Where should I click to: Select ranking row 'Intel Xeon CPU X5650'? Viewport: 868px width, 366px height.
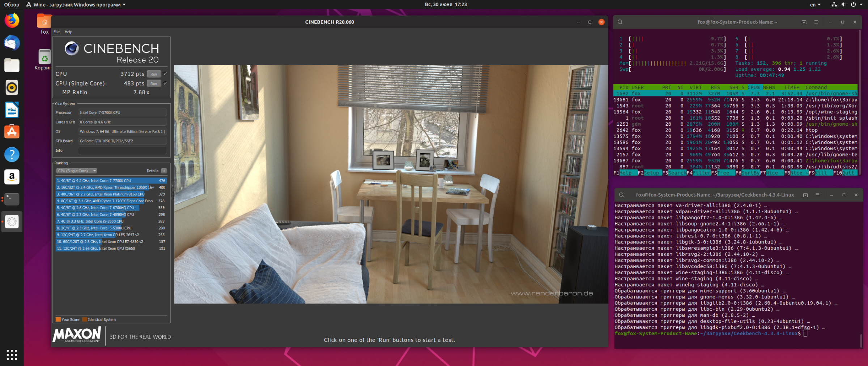point(111,249)
